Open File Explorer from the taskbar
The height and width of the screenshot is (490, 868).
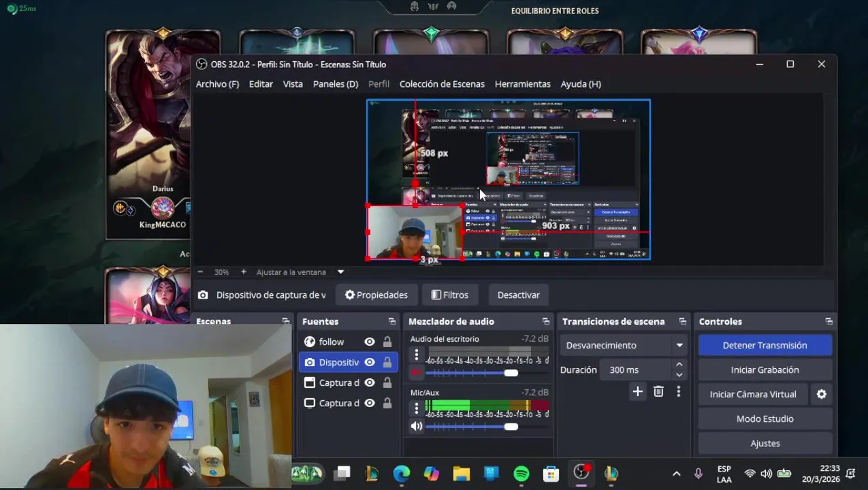(x=462, y=473)
